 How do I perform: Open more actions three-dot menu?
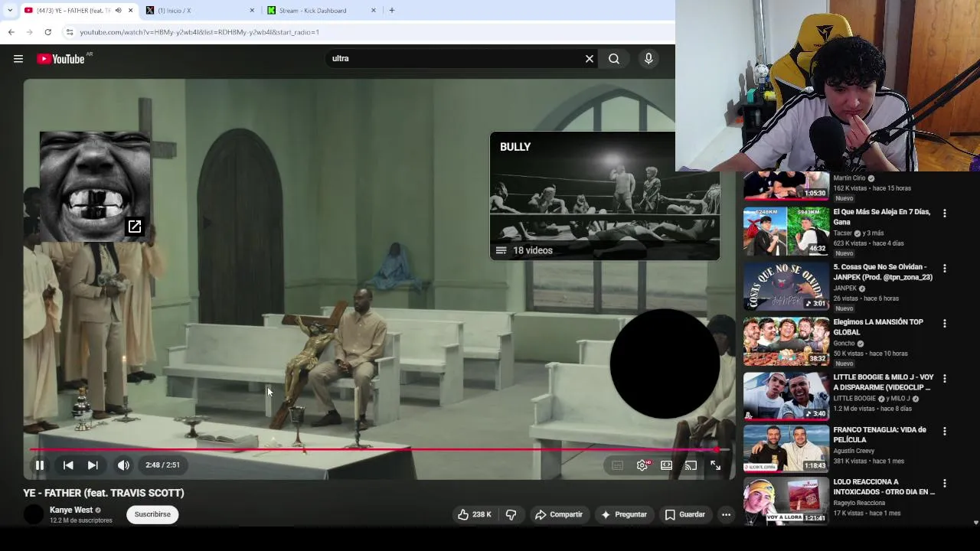point(726,514)
